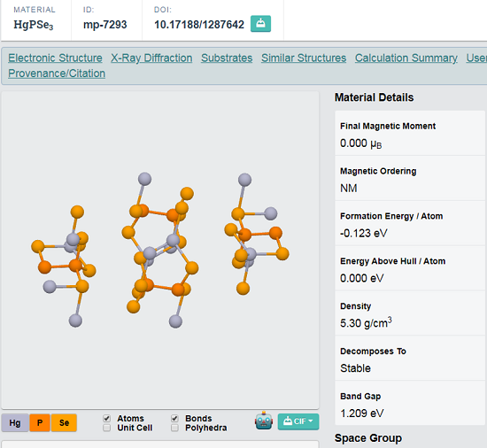Go to Similar Structures section
The width and height of the screenshot is (487, 448).
(304, 58)
